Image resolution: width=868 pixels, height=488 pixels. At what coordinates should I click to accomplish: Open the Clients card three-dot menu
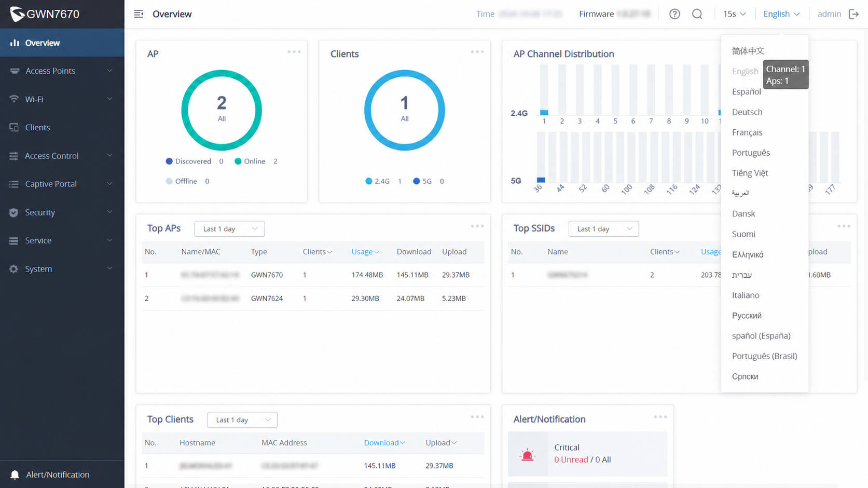click(477, 52)
